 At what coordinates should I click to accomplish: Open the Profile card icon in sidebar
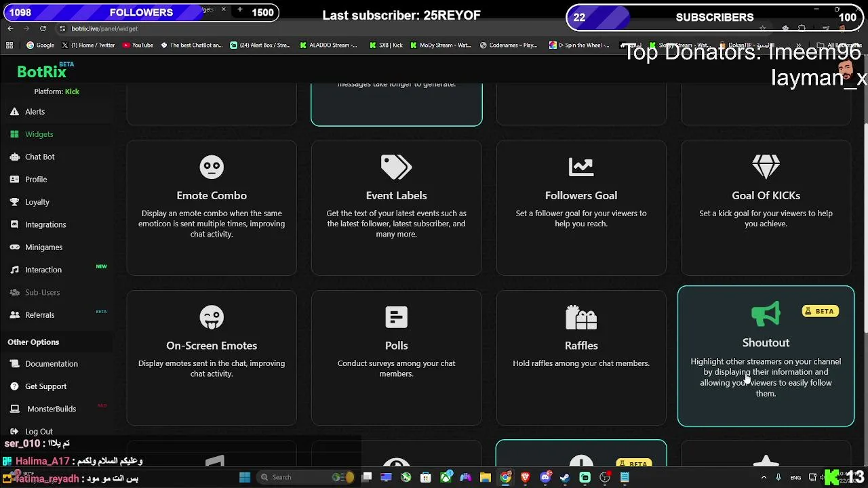(14, 180)
